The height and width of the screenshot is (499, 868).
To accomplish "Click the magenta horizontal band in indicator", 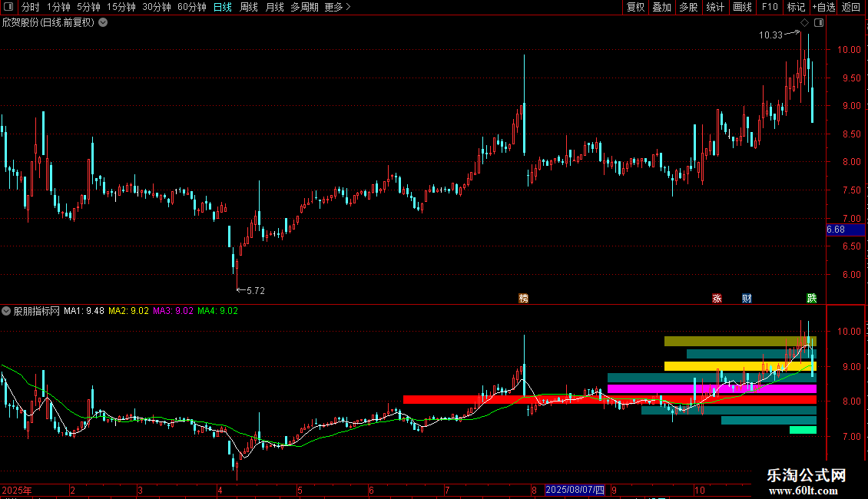I will (712, 389).
